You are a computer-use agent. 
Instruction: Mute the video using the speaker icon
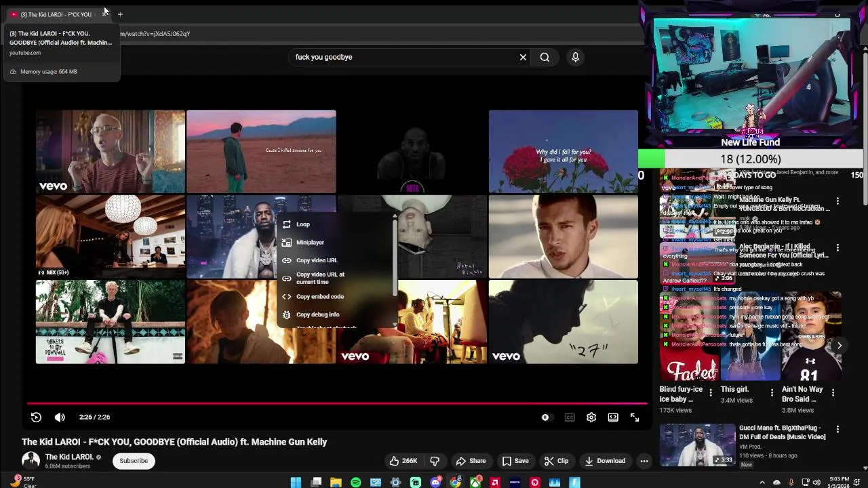60,418
